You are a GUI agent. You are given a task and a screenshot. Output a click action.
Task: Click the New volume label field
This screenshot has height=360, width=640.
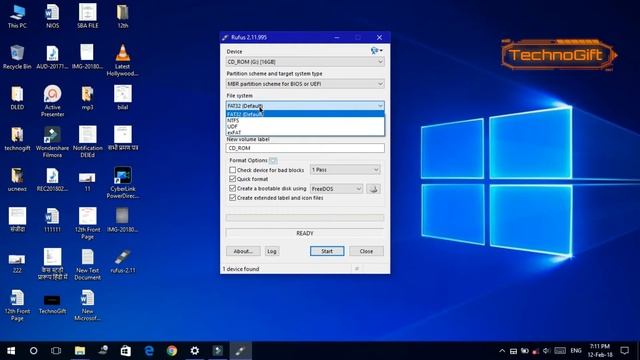coord(305,148)
